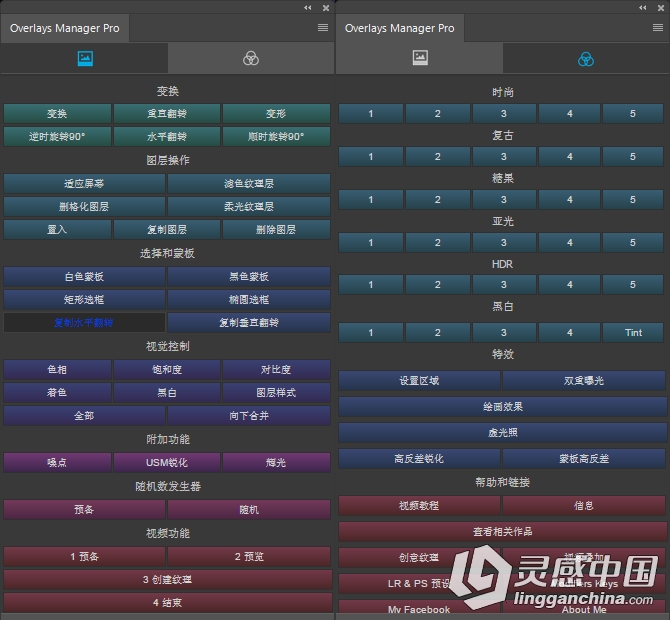Rotate with 顺时旋转90° button
Image resolution: width=670 pixels, height=620 pixels.
point(276,137)
